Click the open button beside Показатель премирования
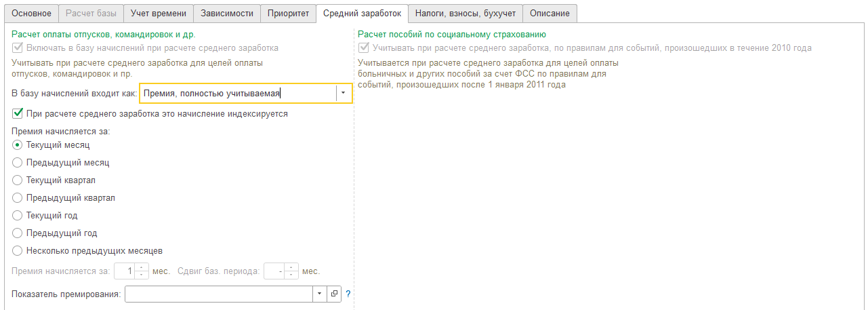The height and width of the screenshot is (310, 868). 334,294
